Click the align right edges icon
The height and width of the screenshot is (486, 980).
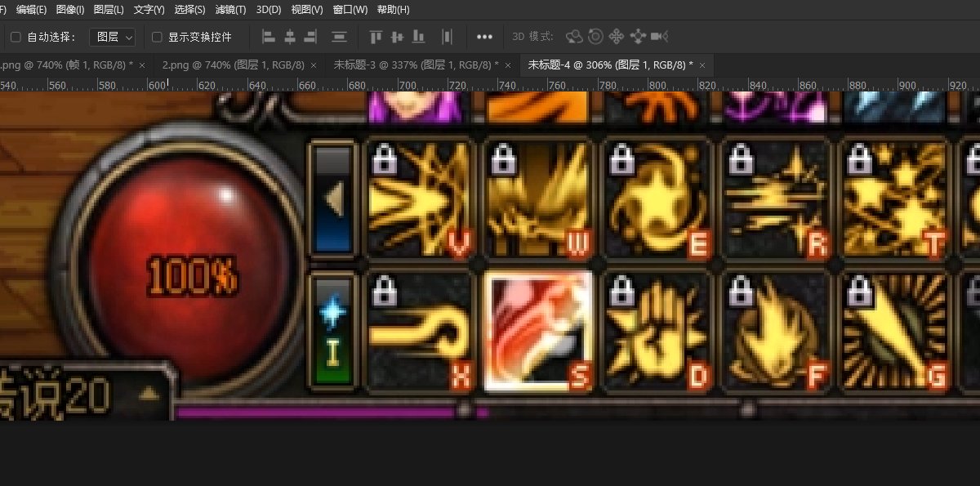pyautogui.click(x=310, y=37)
